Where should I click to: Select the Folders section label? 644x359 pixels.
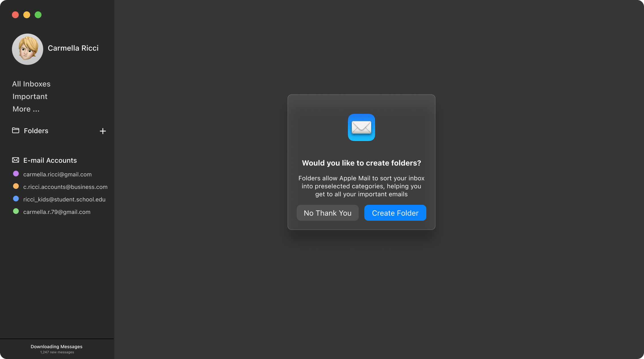[x=36, y=131]
